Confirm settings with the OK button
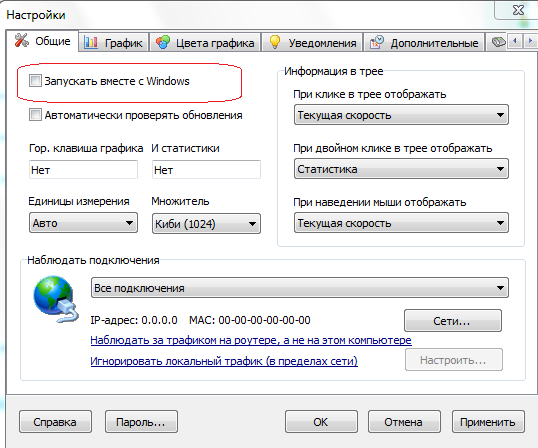This screenshot has height=448, width=538. [x=321, y=422]
